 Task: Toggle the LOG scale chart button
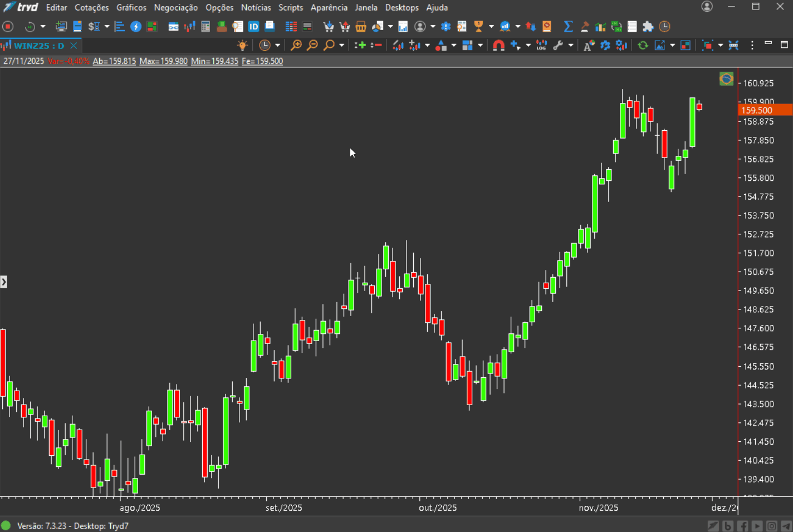541,45
